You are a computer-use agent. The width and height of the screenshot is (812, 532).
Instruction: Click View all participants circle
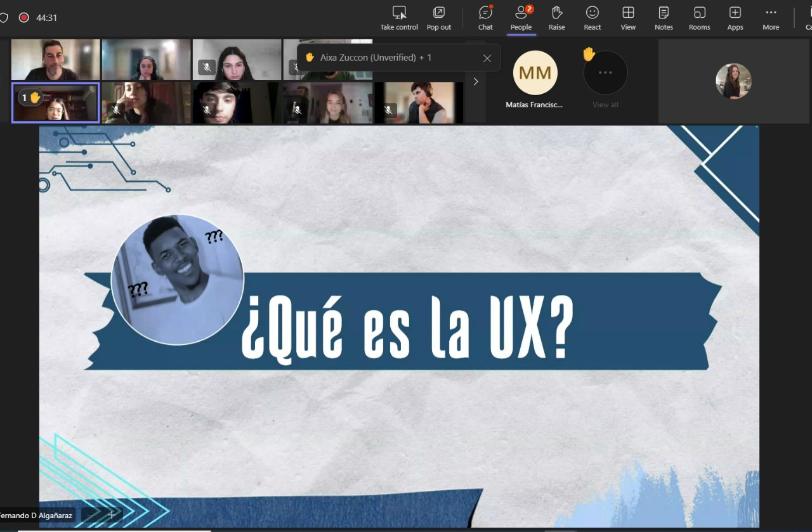[x=605, y=73]
